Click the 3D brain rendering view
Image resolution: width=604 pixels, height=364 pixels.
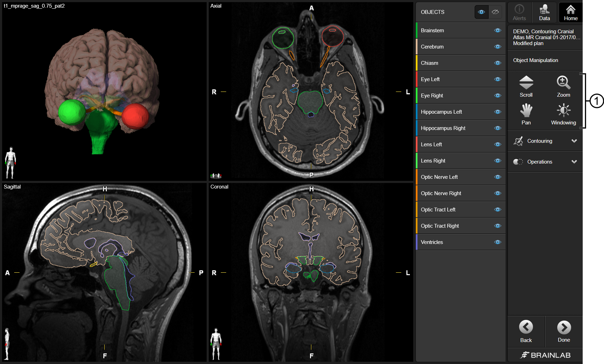tap(104, 91)
